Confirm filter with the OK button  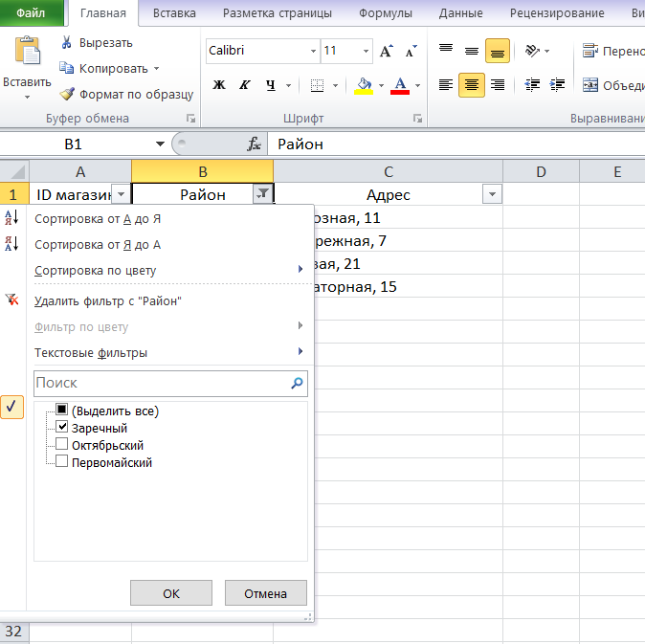[171, 593]
